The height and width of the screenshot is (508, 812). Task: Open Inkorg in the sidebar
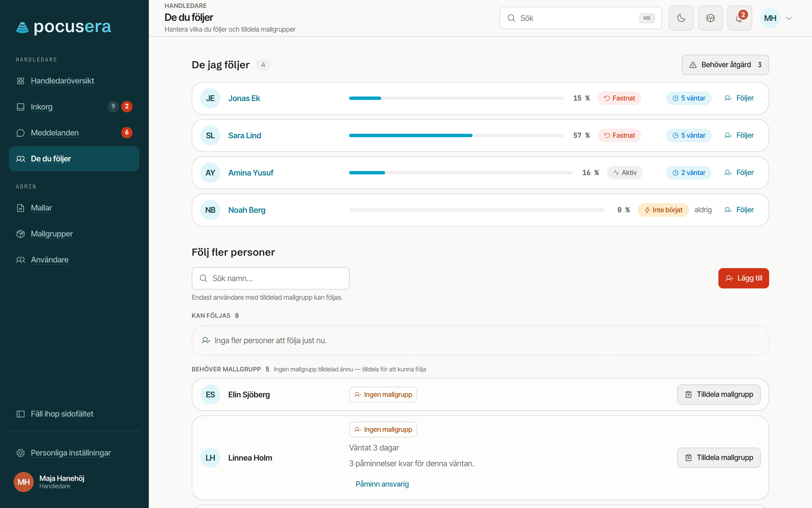tap(74, 107)
